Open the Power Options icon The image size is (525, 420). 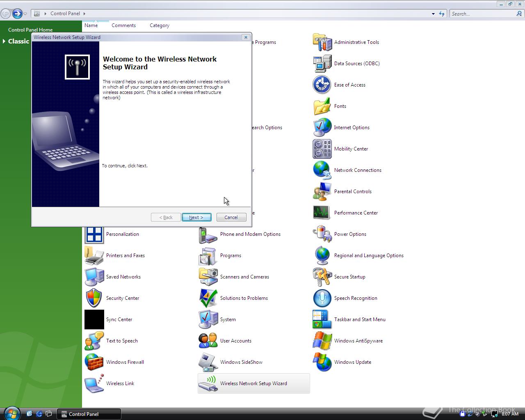(322, 234)
